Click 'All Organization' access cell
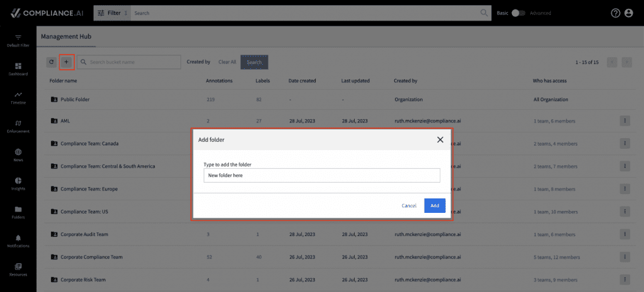 click(551, 99)
